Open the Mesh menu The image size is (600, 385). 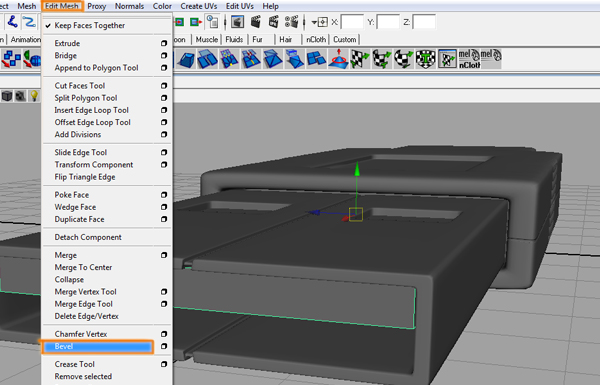pyautogui.click(x=27, y=6)
